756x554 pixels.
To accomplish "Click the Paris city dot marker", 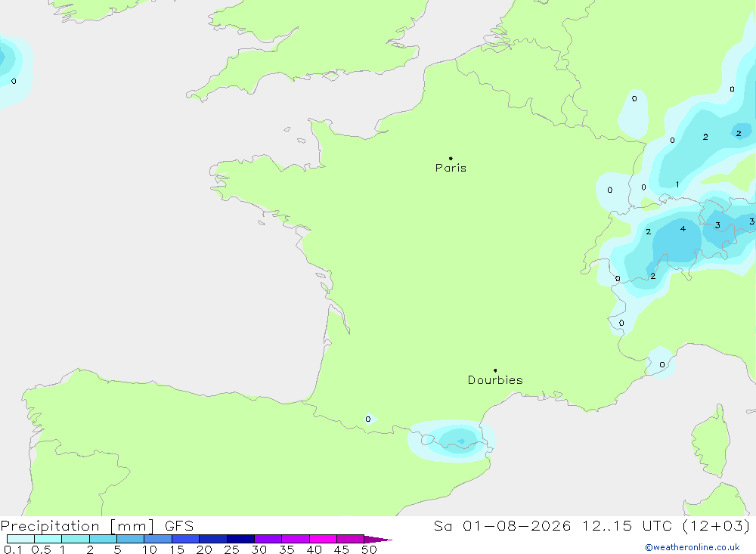I will 451,158.
